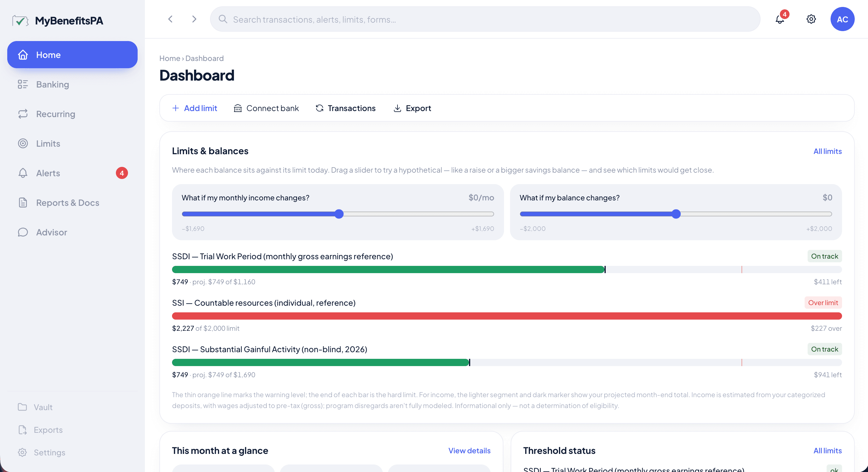868x472 pixels.
Task: Open the AC user avatar menu
Action: tap(842, 19)
